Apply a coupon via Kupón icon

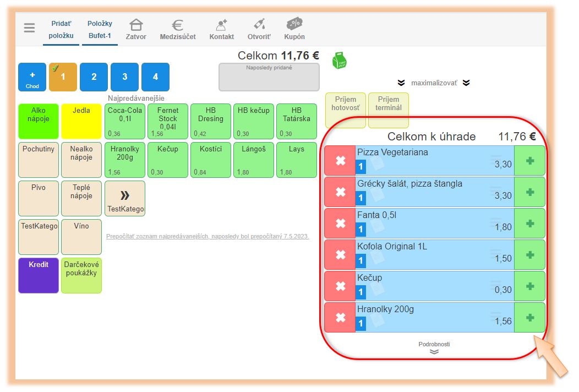click(x=294, y=25)
